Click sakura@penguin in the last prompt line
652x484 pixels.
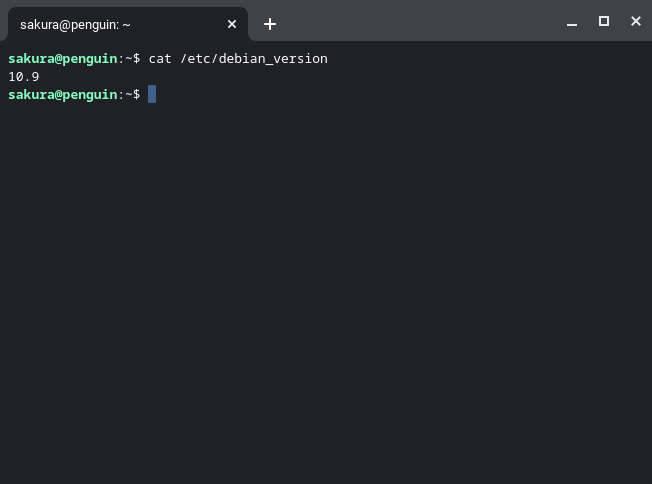tap(62, 94)
